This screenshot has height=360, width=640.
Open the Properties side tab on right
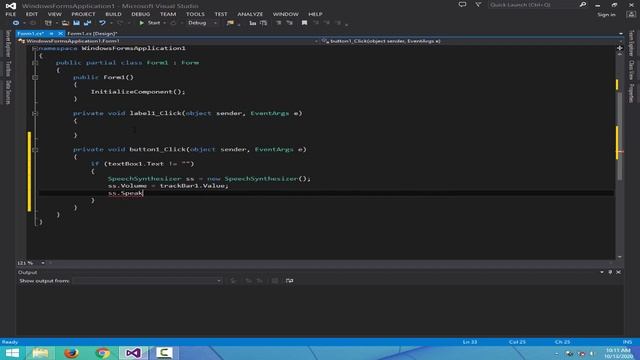[x=631, y=93]
